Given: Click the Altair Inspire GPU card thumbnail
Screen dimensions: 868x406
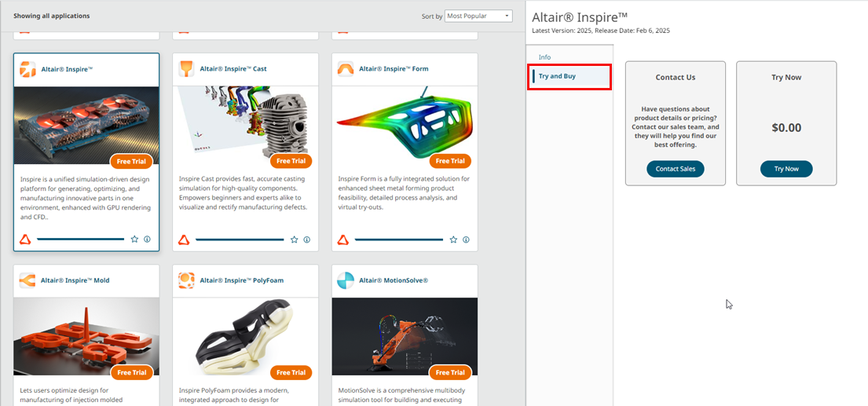Looking at the screenshot, I should coord(86,125).
